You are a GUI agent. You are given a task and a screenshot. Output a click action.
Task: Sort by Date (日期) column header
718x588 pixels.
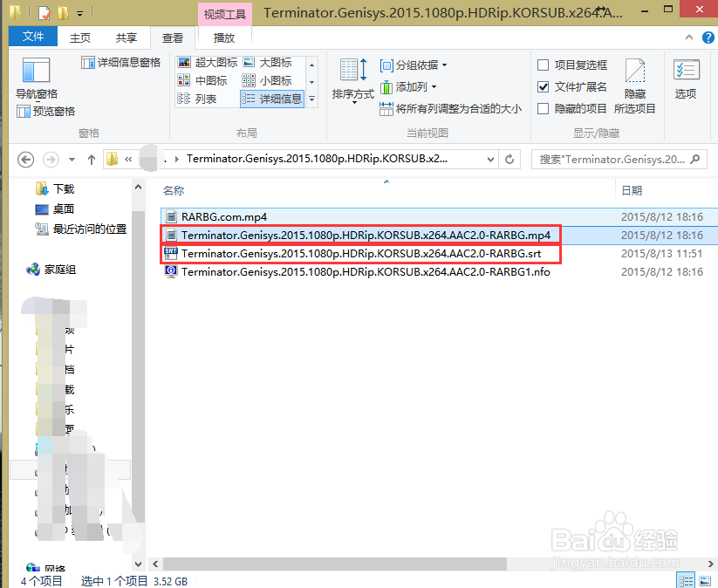(632, 190)
